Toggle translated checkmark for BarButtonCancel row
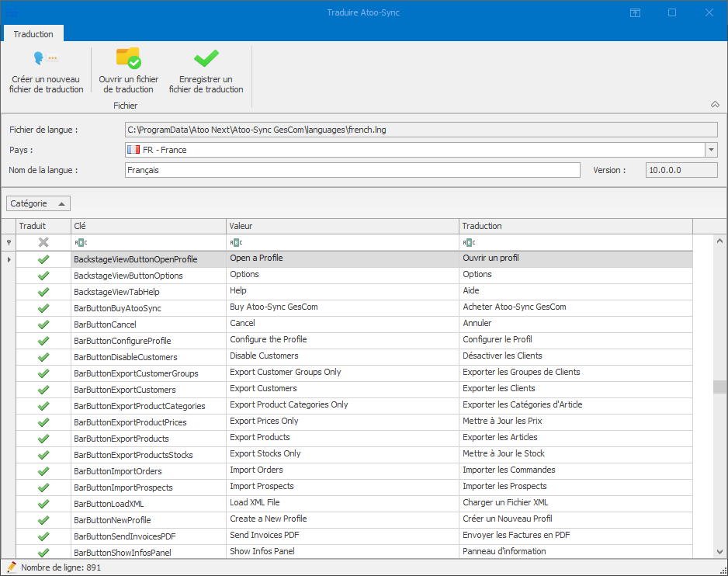 pos(43,324)
